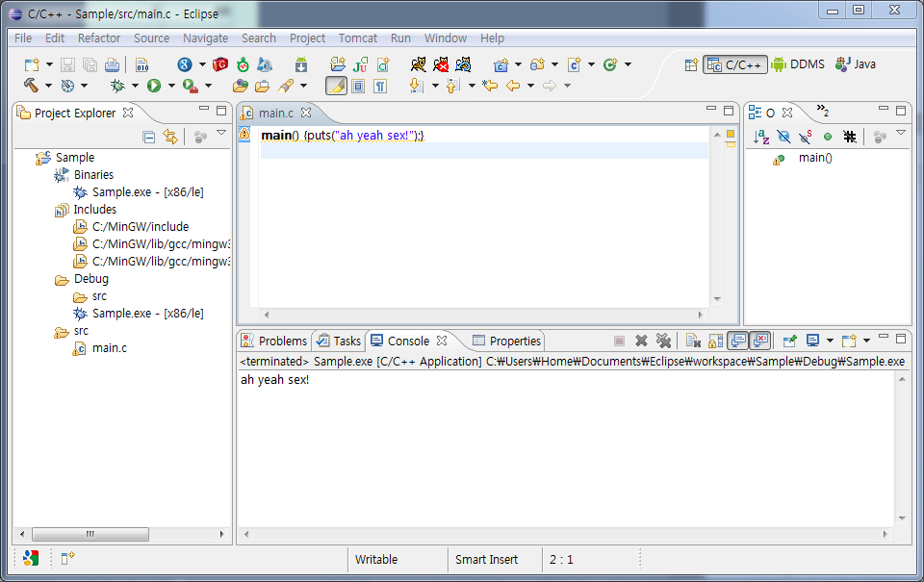Switch to Java perspective
The width and height of the screenshot is (924, 582).
tap(856, 64)
